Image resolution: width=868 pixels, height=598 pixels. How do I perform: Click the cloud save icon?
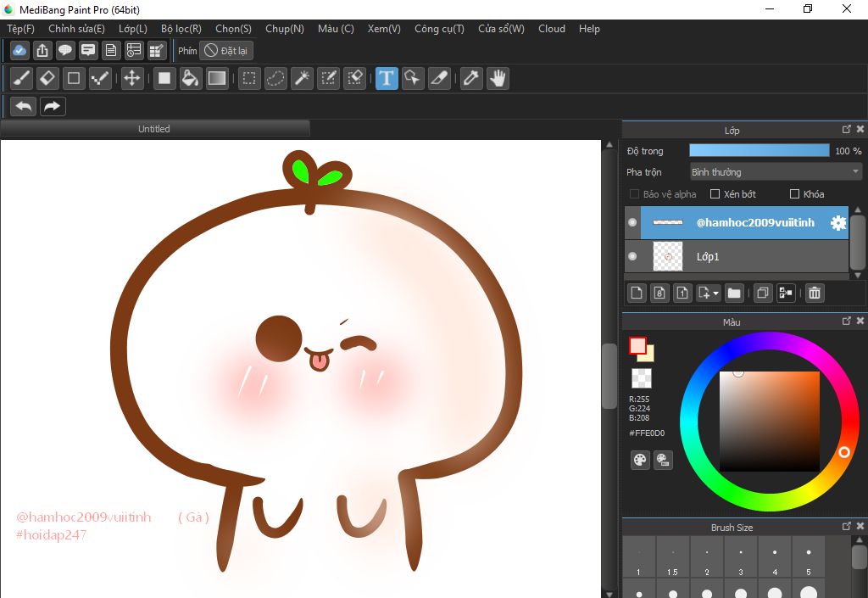click(19, 50)
